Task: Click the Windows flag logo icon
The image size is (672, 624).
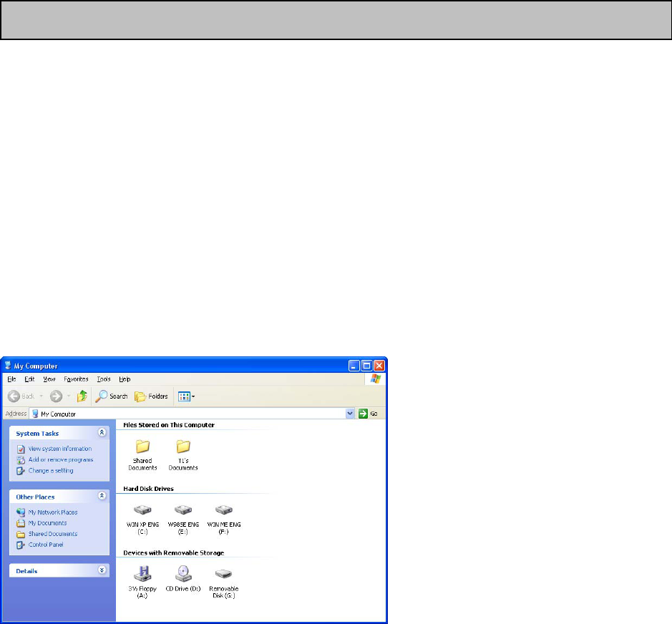Action: [x=376, y=379]
